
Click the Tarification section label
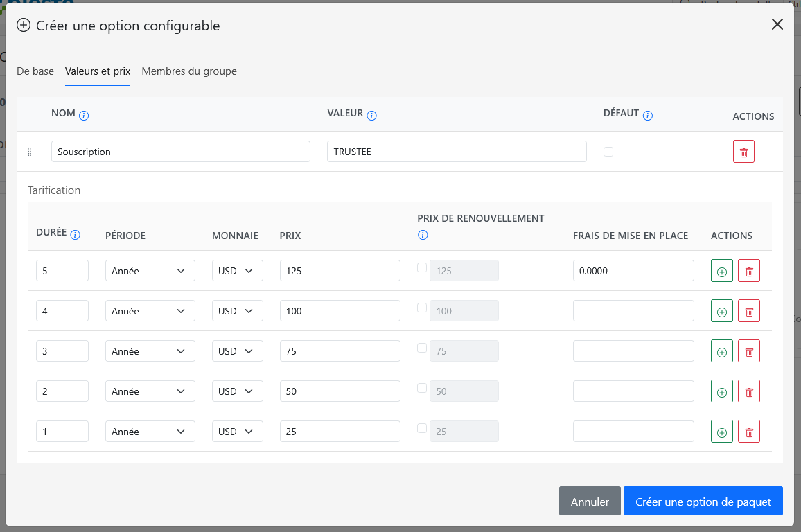54,190
